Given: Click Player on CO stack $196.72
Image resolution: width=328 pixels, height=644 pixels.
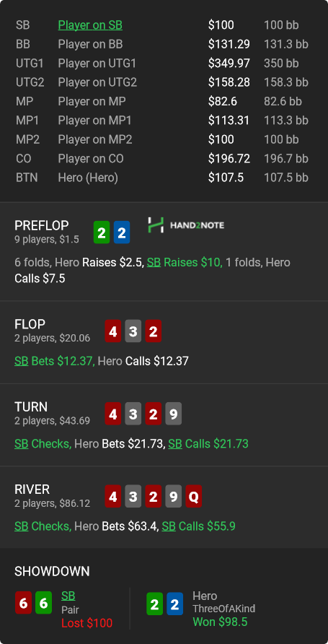Looking at the screenshot, I should (229, 159).
